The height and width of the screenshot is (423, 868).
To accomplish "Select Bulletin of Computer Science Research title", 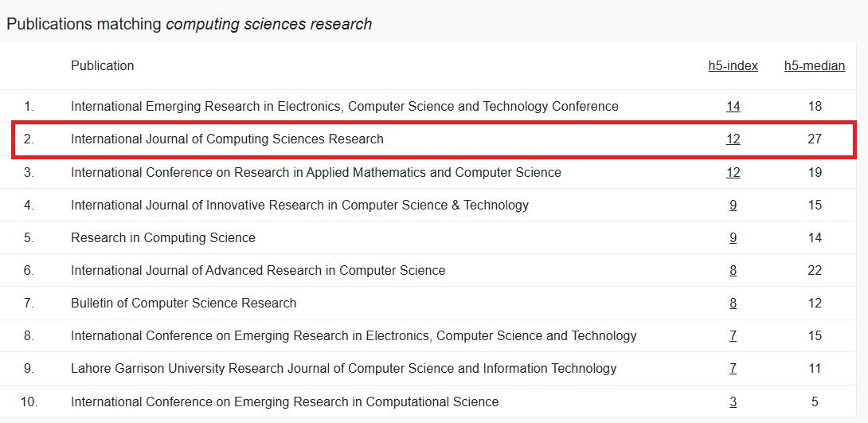I will 184,304.
